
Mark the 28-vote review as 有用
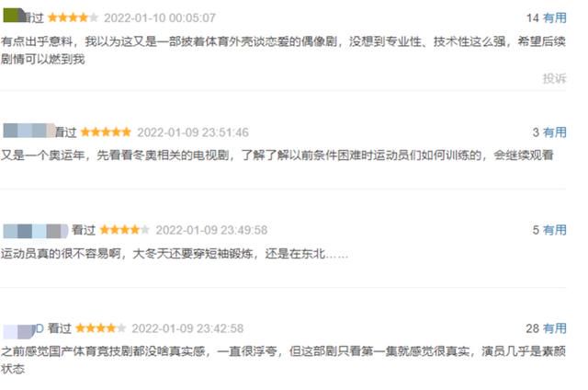coord(555,328)
